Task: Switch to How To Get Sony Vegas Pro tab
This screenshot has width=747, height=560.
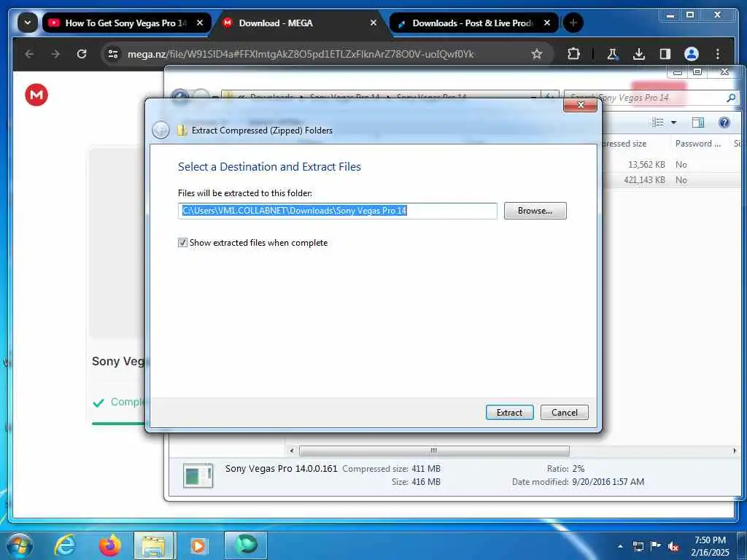Action: click(x=125, y=23)
